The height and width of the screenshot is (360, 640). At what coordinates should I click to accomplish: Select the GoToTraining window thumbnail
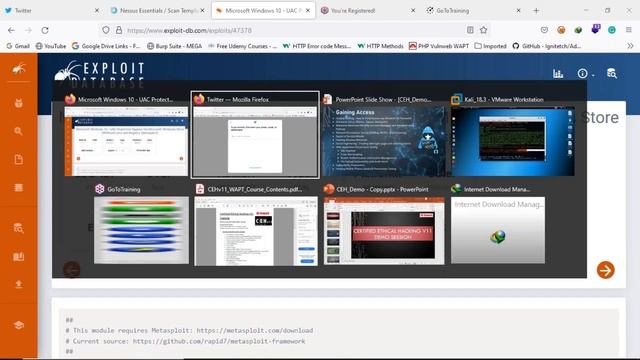click(x=141, y=230)
